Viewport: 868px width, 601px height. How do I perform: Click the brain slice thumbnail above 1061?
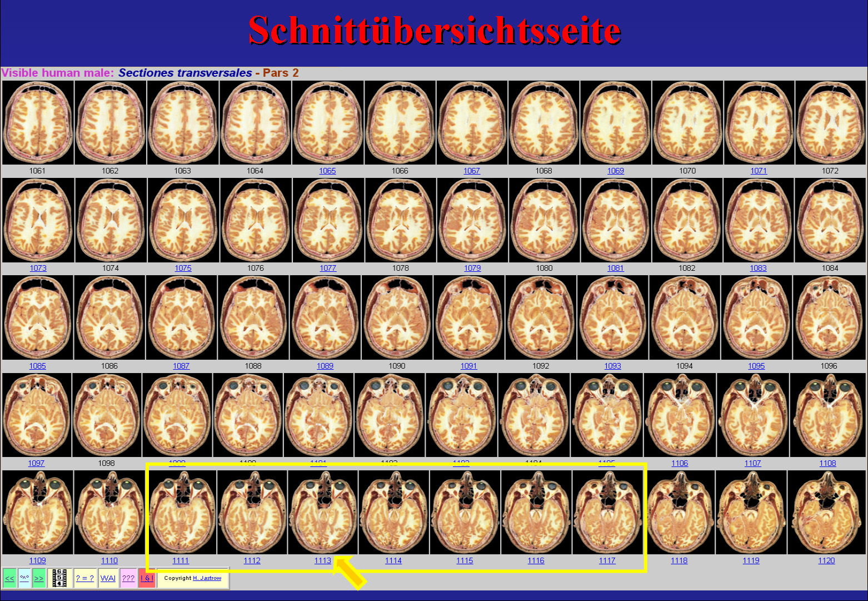(x=38, y=123)
